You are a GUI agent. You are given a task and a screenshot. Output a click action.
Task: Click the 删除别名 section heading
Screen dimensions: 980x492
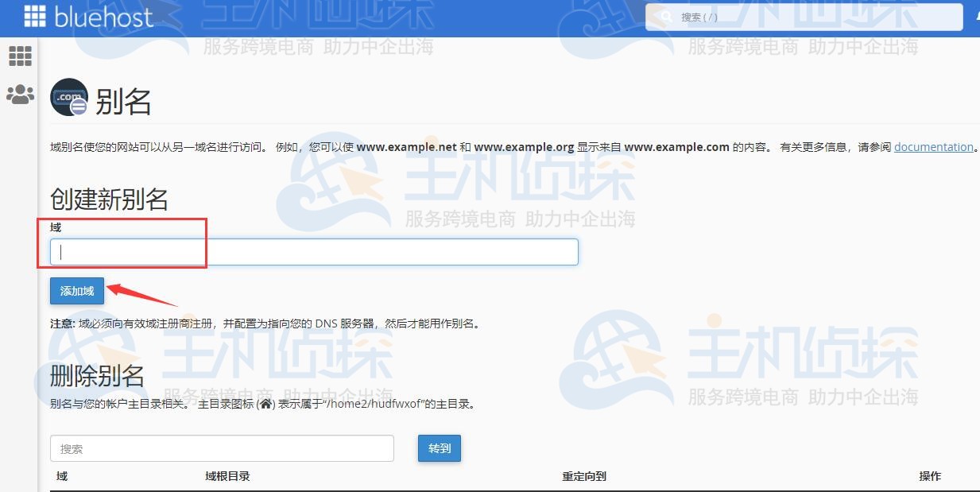point(97,375)
